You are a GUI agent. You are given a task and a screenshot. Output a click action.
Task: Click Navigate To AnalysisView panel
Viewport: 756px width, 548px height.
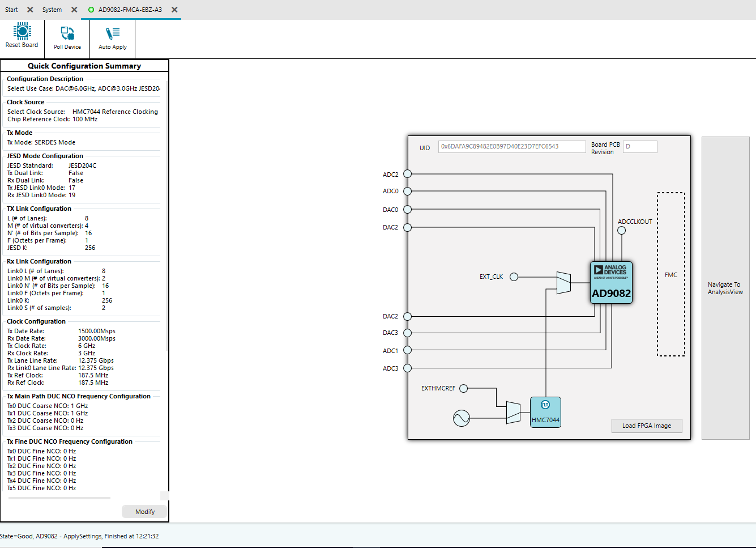pyautogui.click(x=725, y=288)
